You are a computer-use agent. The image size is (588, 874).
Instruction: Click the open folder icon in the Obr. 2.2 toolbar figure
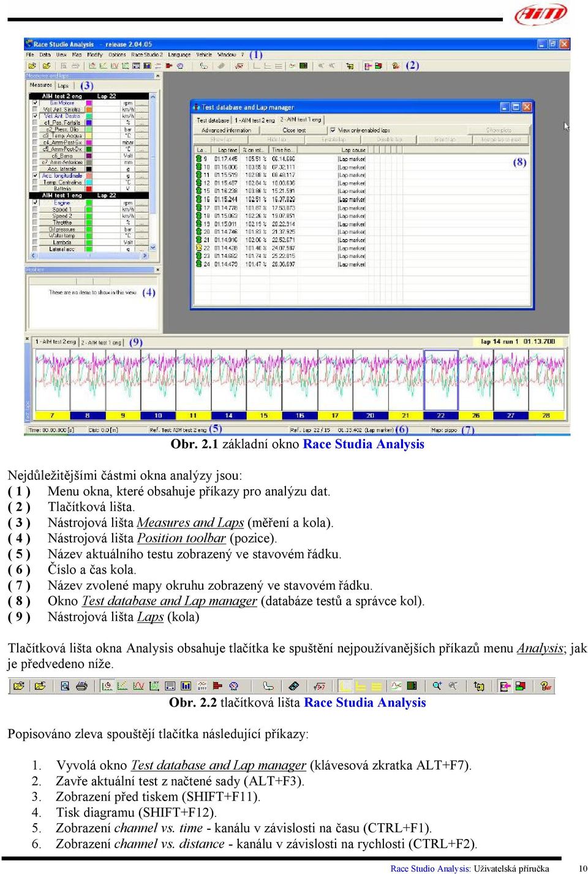[19, 686]
